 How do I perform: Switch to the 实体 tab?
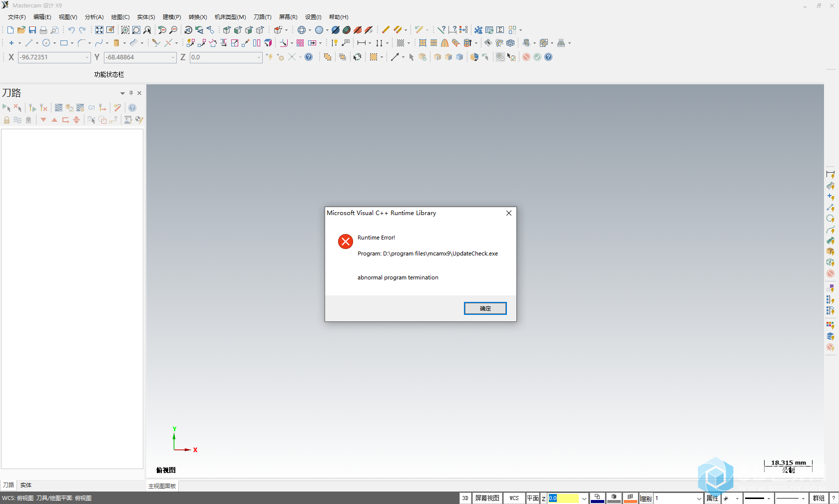pos(26,485)
